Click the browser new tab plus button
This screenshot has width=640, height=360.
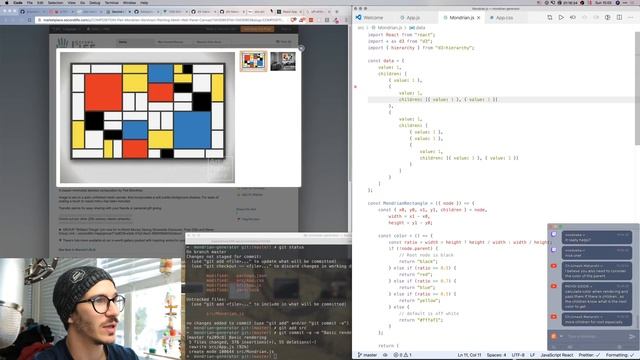click(337, 12)
